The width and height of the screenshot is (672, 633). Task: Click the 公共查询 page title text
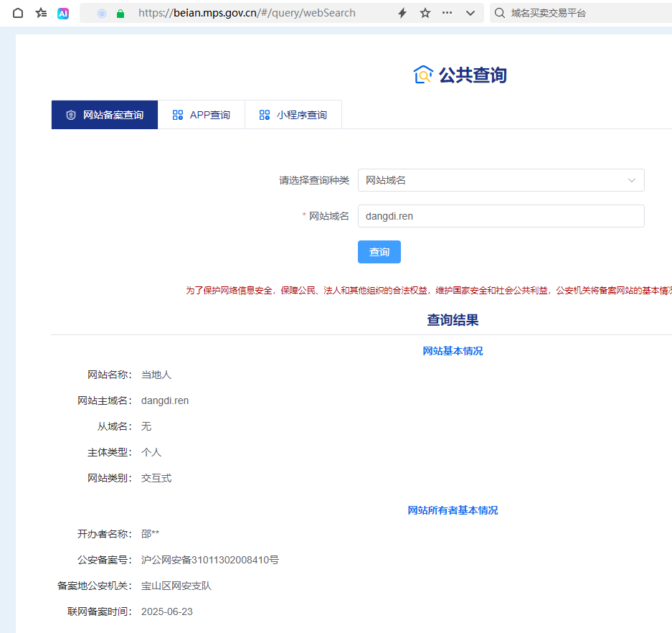[473, 75]
